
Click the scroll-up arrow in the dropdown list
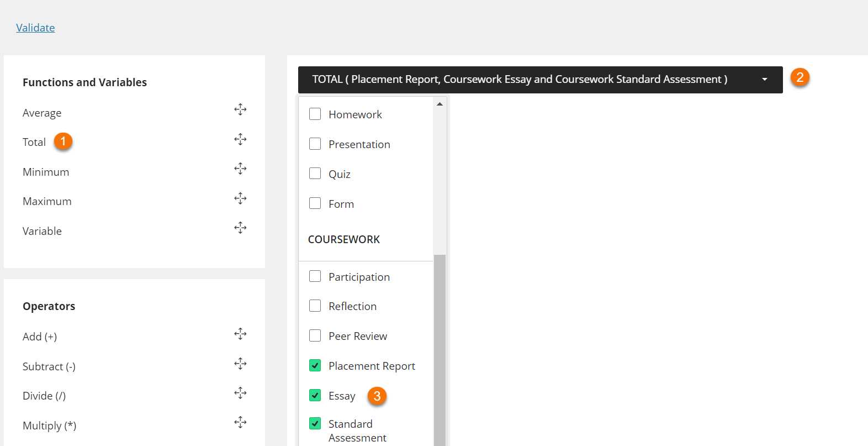point(440,104)
